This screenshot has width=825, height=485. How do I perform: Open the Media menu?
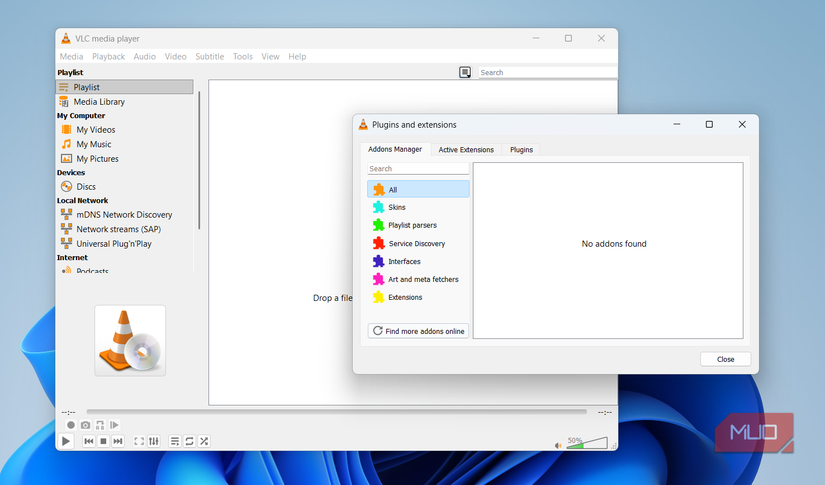71,56
